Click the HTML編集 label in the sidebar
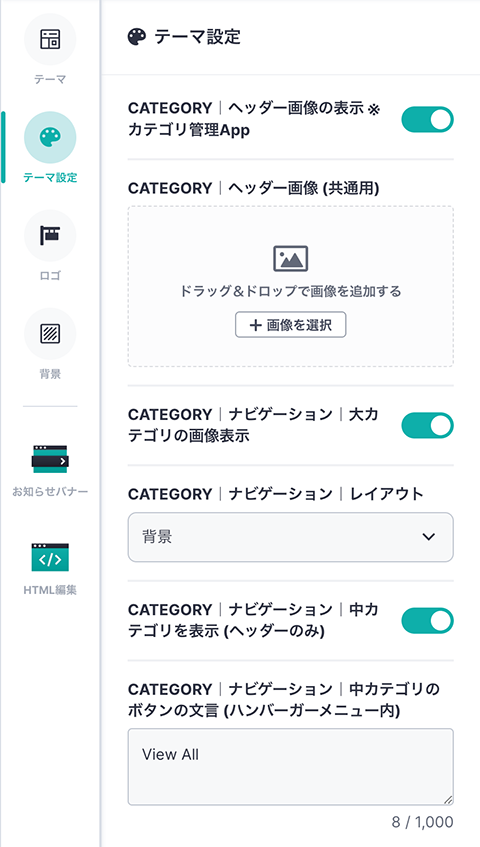Viewport: 480px width, 847px height. (50, 590)
